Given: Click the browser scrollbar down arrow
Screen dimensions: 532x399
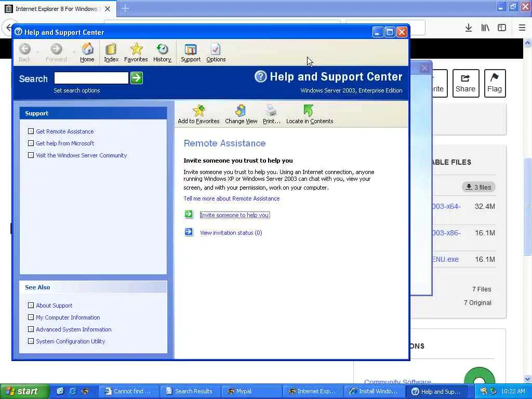Looking at the screenshot, I should click(527, 379).
